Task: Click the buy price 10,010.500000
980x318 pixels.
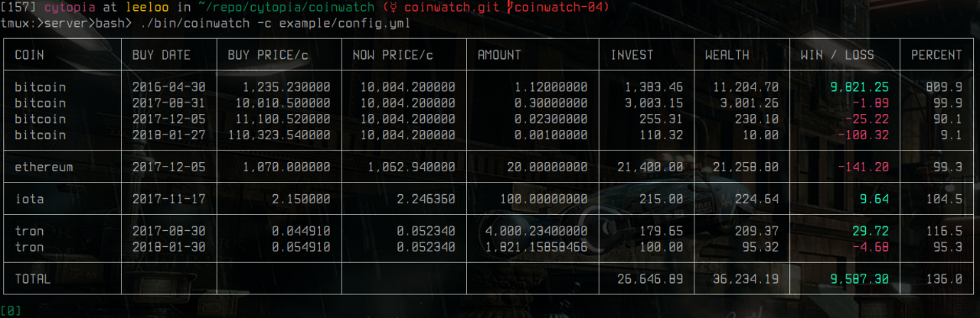Action: tap(283, 103)
